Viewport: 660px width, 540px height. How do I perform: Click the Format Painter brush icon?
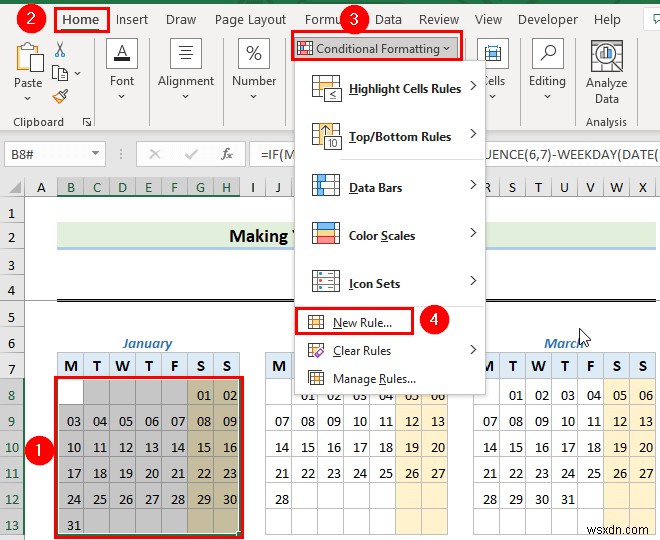click(60, 96)
